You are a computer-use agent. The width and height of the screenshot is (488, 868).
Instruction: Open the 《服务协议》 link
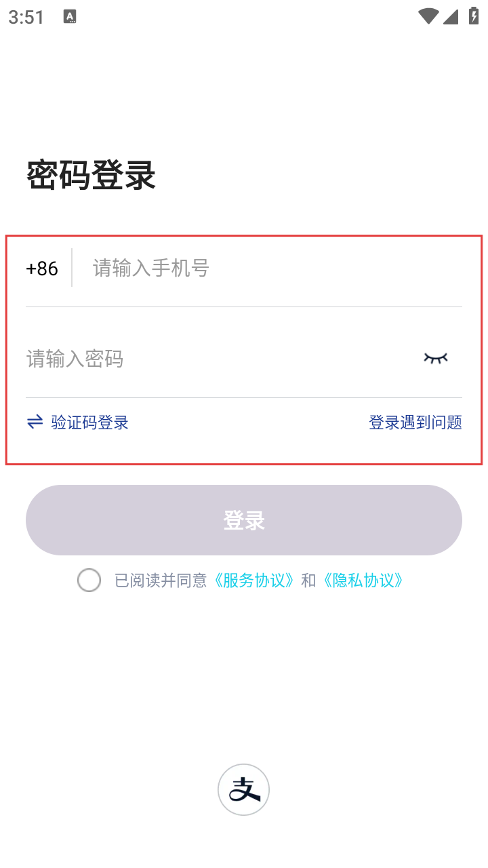pos(255,580)
